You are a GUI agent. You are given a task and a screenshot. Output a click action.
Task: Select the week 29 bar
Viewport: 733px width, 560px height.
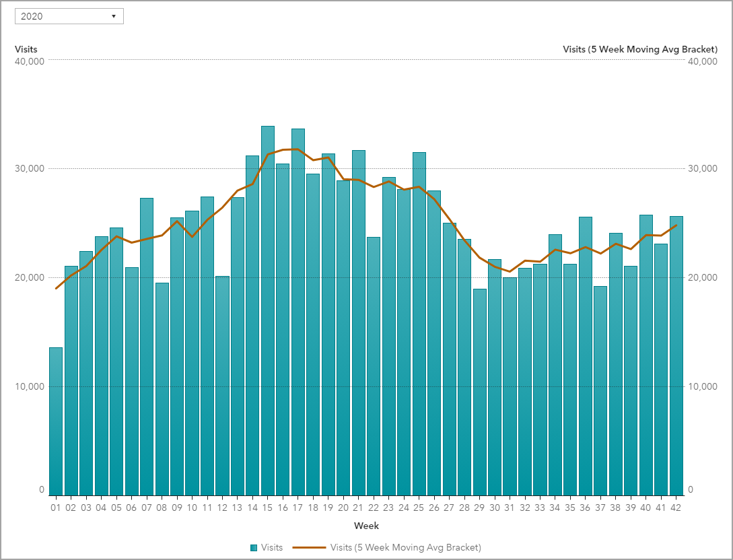tap(479, 392)
